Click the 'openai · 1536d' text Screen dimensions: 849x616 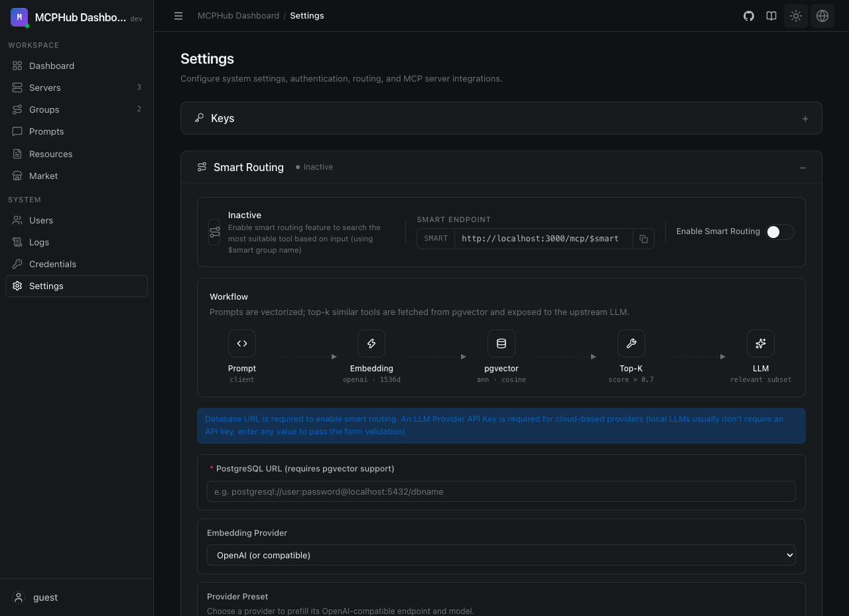(x=371, y=380)
